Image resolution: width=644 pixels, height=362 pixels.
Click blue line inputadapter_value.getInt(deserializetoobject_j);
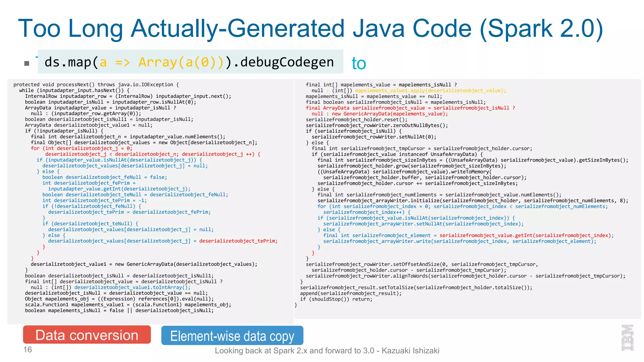pyautogui.click(x=119, y=189)
